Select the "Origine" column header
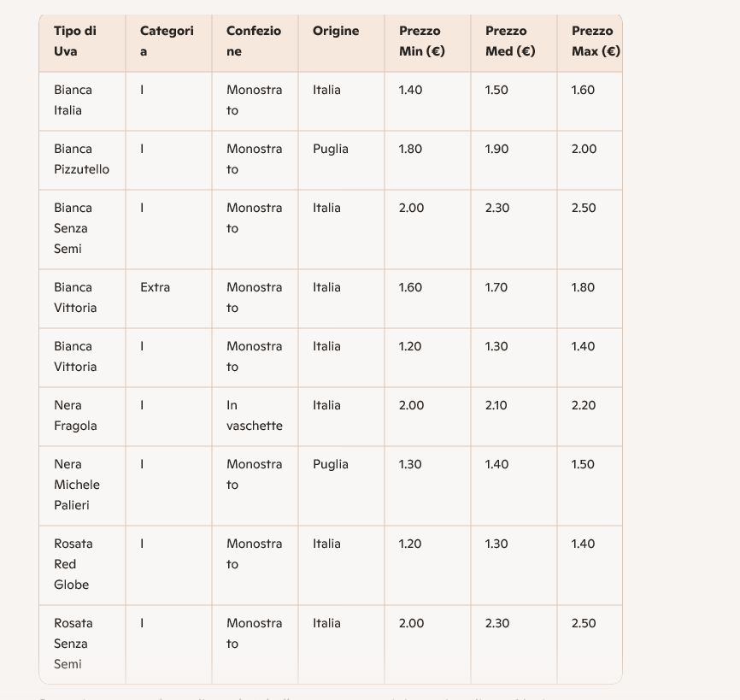Screen dimensions: 740x700 (x=336, y=32)
